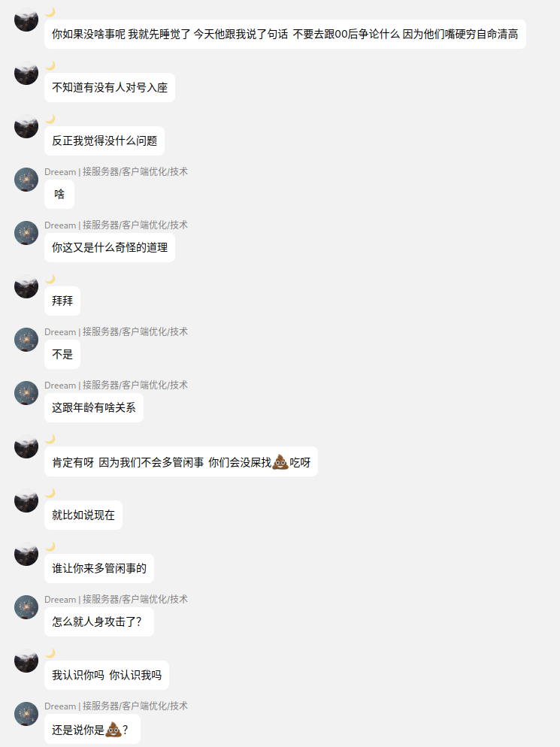Select the 拜拜 message bubble
The height and width of the screenshot is (747, 560).
pos(62,301)
